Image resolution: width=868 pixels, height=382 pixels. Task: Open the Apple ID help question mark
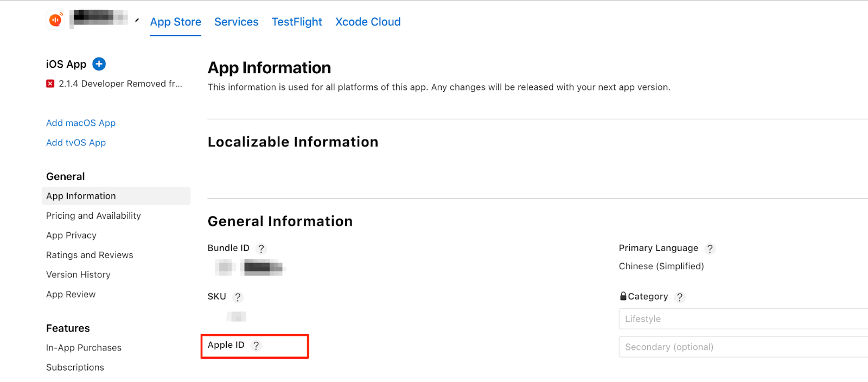pos(256,346)
